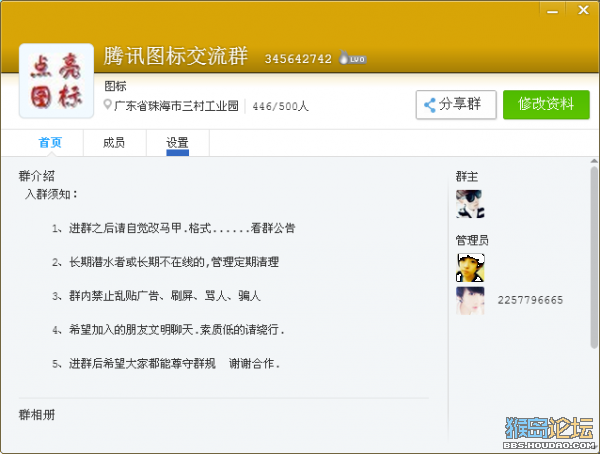Switch to the 首页 tab

tap(50, 143)
